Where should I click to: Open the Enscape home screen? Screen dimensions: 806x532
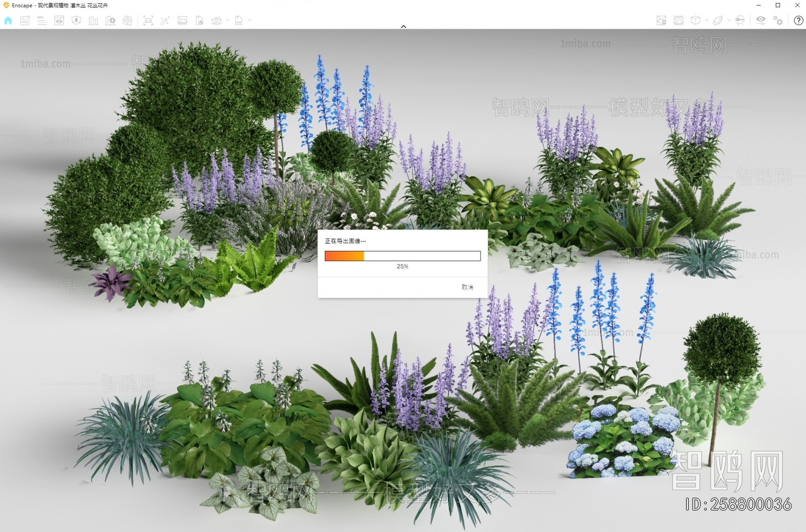(8, 21)
